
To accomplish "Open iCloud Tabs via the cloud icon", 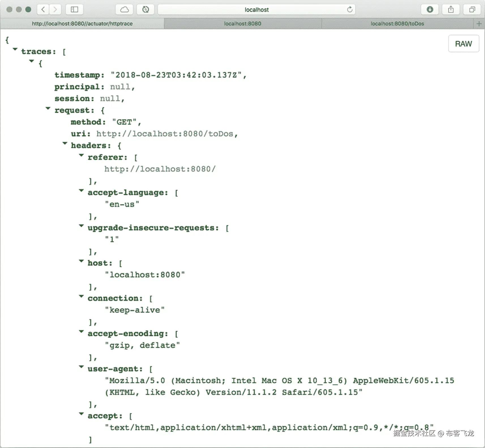I will tap(124, 9).
